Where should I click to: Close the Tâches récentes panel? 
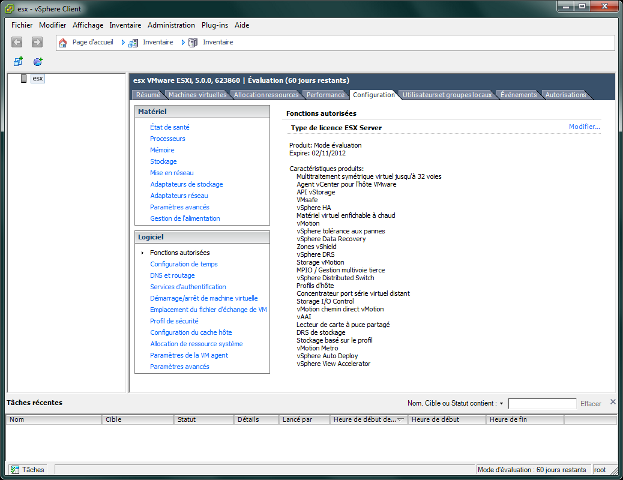click(613, 402)
